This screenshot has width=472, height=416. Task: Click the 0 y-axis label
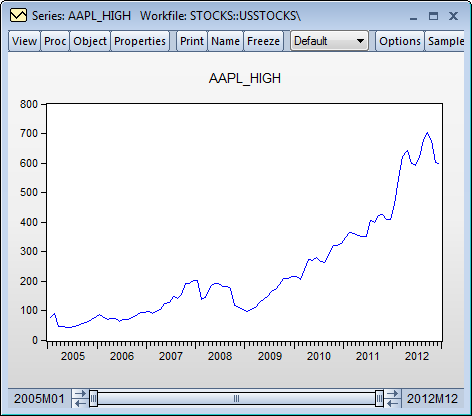35,340
